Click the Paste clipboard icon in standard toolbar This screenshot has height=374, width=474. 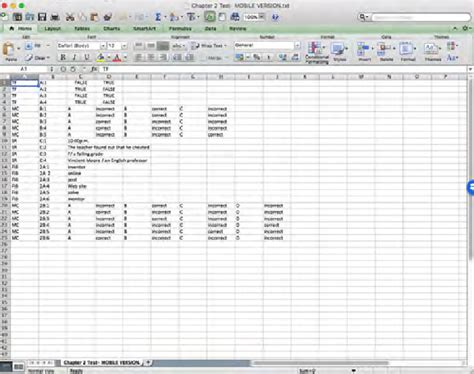tap(95, 17)
